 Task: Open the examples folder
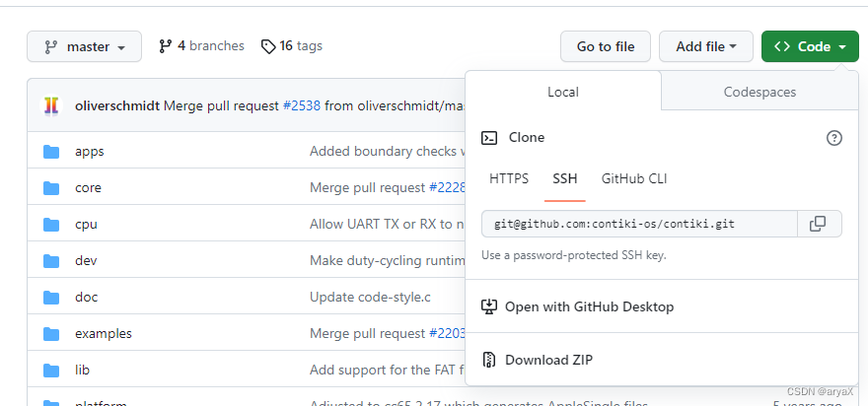(104, 333)
